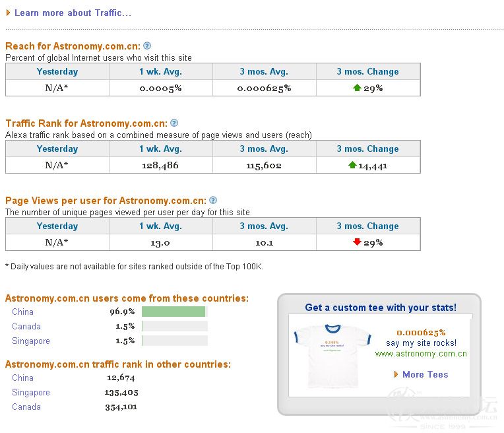This screenshot has height=433, width=504.
Task: Click the Daily values footnote text
Action: tap(135, 267)
